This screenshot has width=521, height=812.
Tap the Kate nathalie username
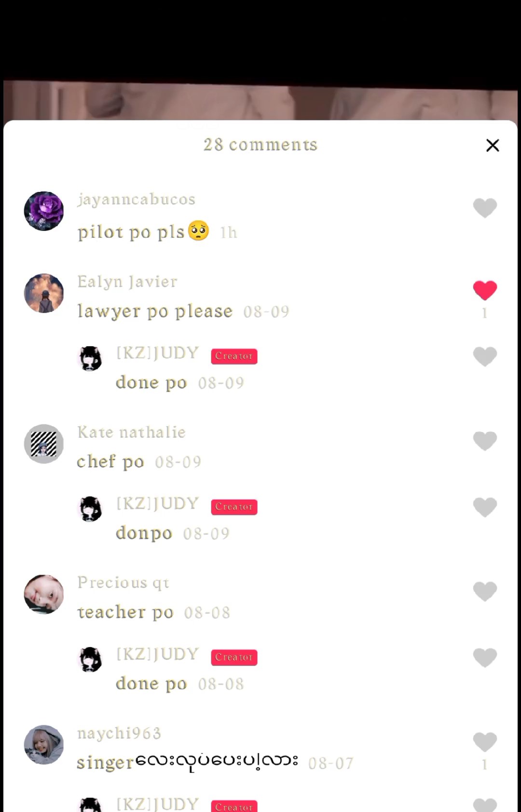coord(131,432)
